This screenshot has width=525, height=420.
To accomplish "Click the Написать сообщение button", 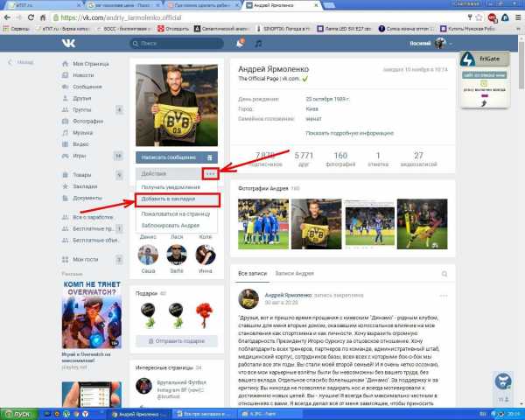I will click(x=169, y=157).
